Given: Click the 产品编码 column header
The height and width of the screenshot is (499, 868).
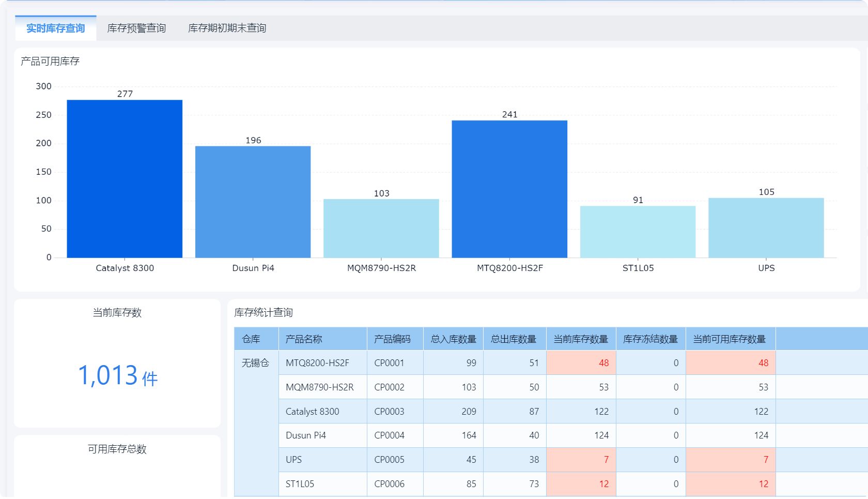Looking at the screenshot, I should [x=395, y=339].
